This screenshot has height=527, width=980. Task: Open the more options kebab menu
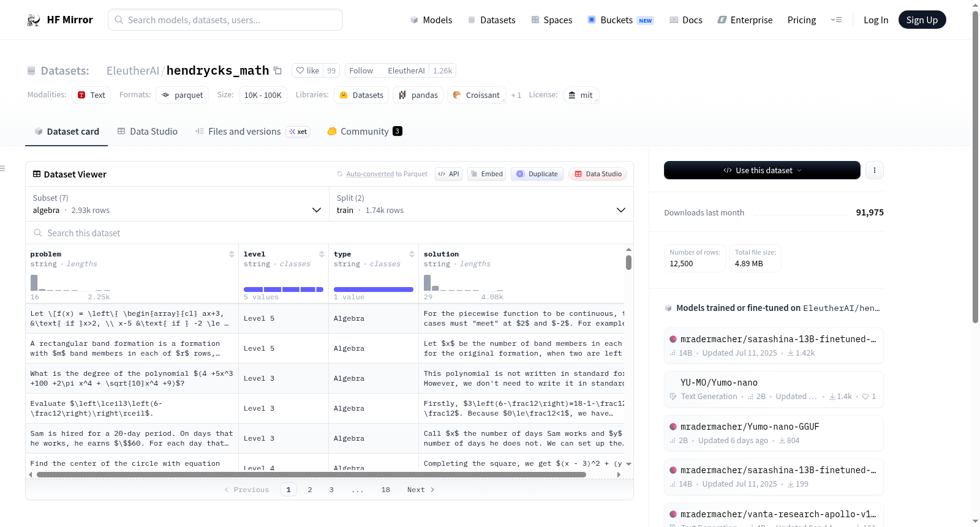click(875, 170)
